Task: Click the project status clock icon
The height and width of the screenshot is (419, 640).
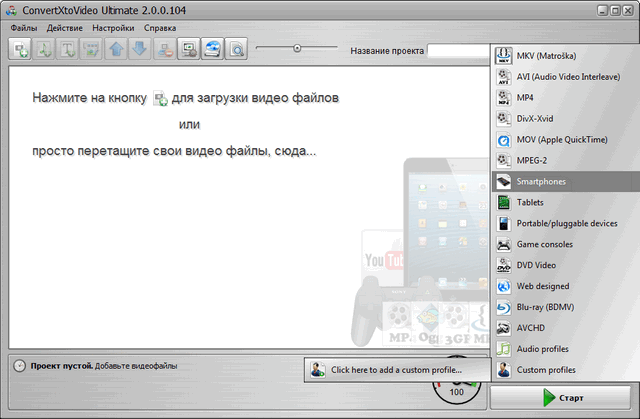Action: [x=19, y=366]
